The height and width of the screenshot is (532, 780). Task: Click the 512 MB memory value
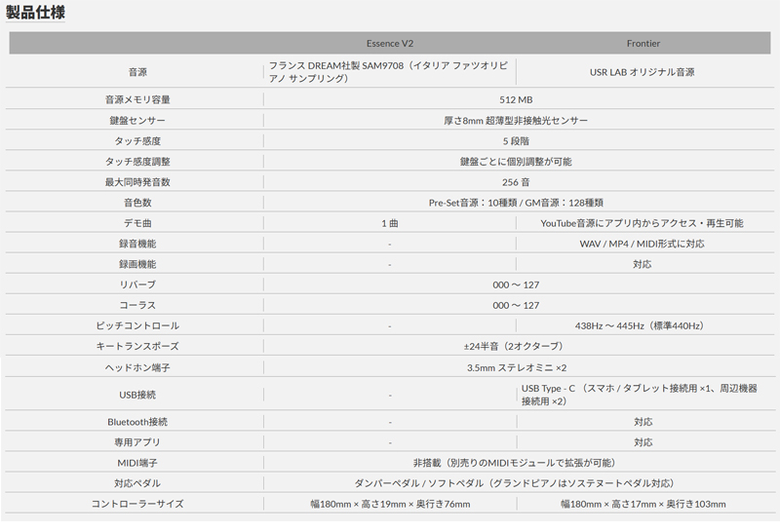pos(516,99)
